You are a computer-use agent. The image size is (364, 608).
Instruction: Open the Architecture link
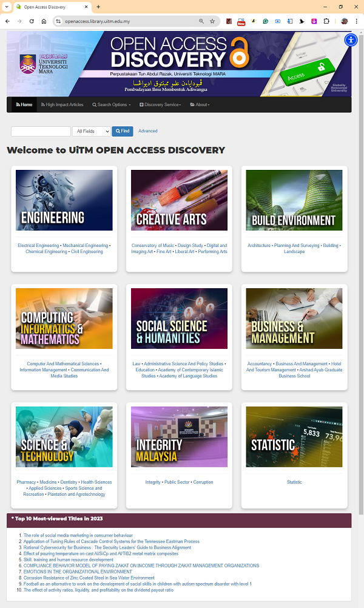[259, 246]
